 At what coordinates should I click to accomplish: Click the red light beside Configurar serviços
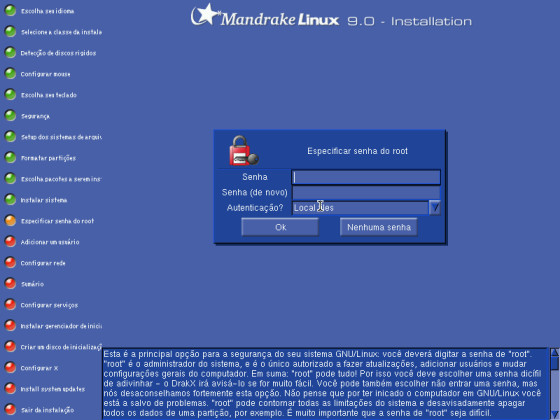pyautogui.click(x=10, y=305)
